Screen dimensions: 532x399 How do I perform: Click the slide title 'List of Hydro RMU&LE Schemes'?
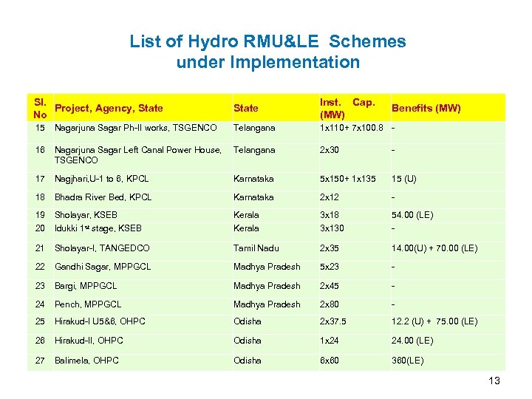click(x=267, y=41)
